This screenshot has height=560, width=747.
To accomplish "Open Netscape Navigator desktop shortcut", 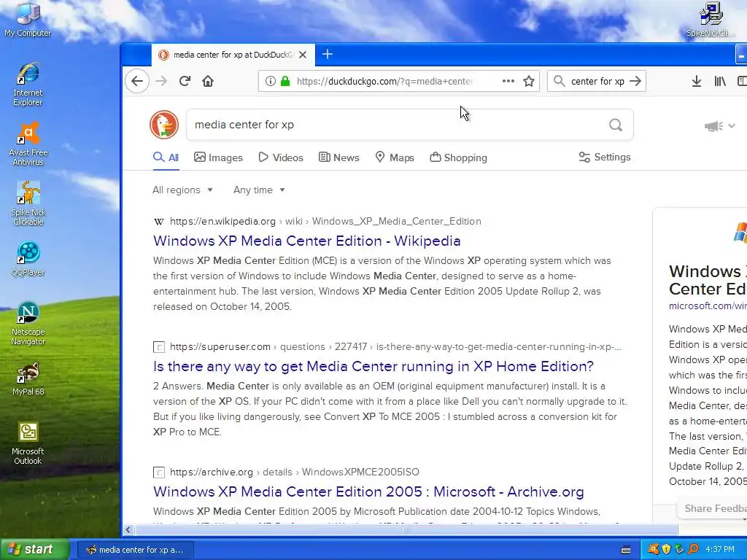I will coord(28,323).
